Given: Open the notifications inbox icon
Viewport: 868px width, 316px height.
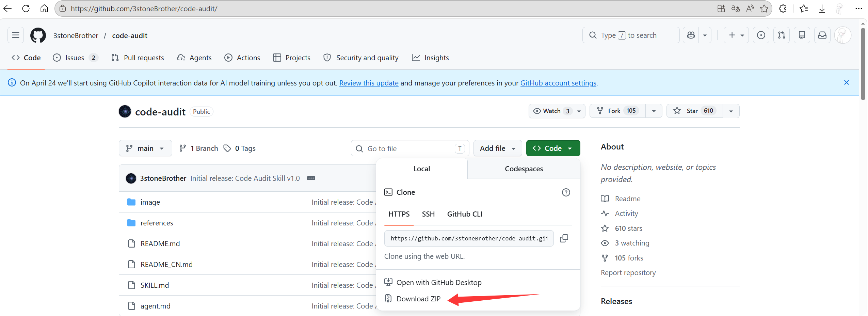Looking at the screenshot, I should tap(822, 35).
